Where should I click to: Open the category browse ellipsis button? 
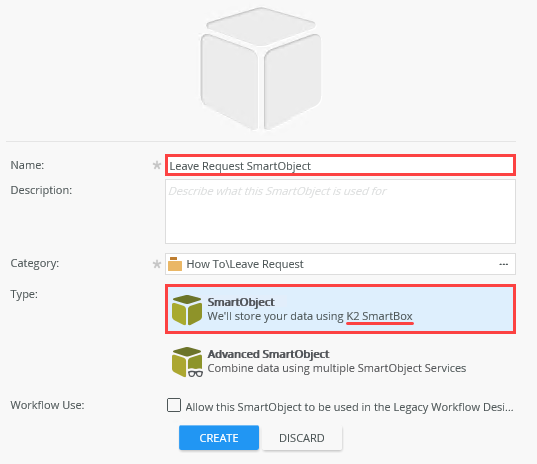(503, 264)
